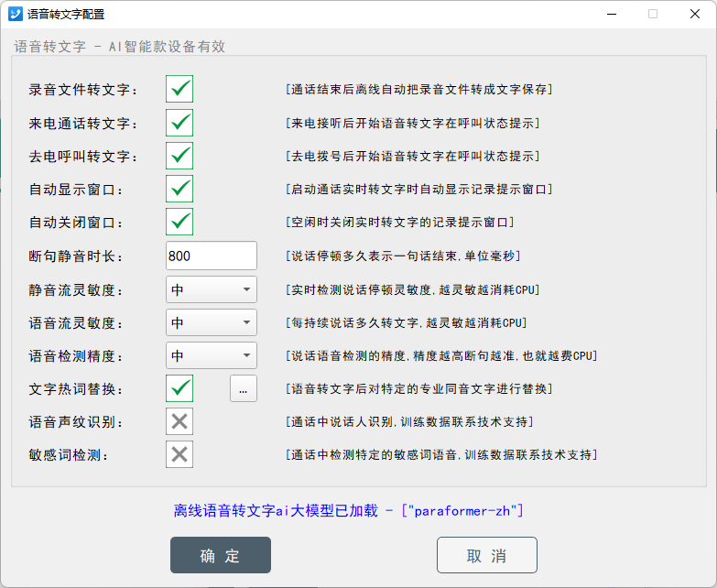717x588 pixels.
Task: Click the 语音声纹识别 label
Action: pyautogui.click(x=75, y=422)
